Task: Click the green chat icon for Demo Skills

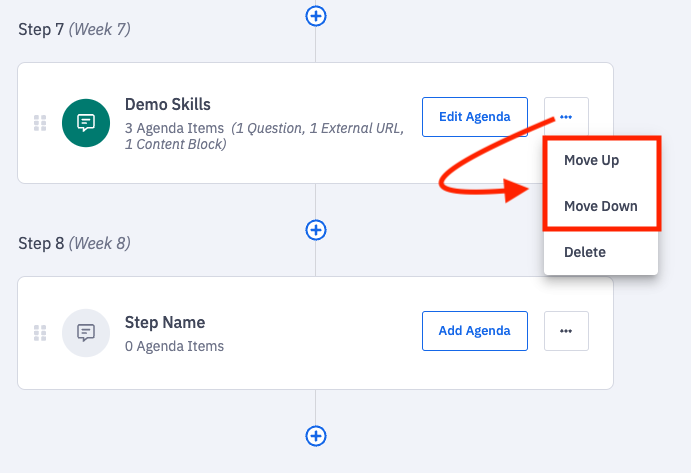Action: (x=86, y=123)
